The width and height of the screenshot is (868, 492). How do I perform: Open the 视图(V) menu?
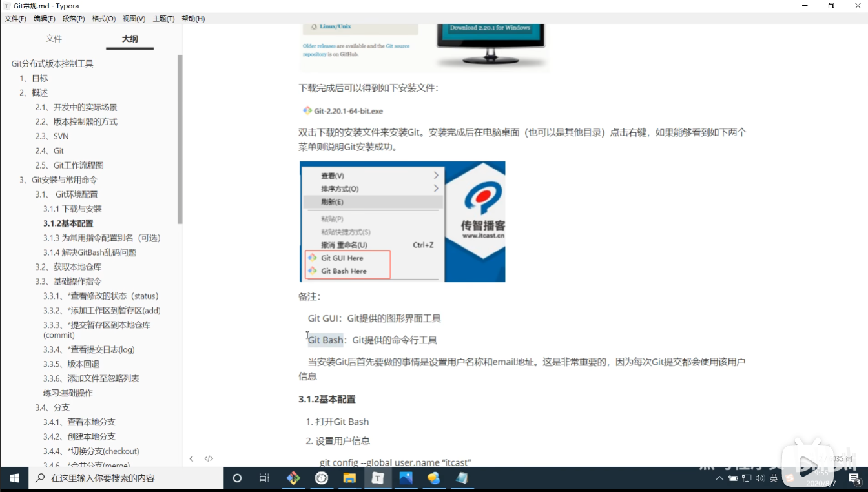(134, 19)
